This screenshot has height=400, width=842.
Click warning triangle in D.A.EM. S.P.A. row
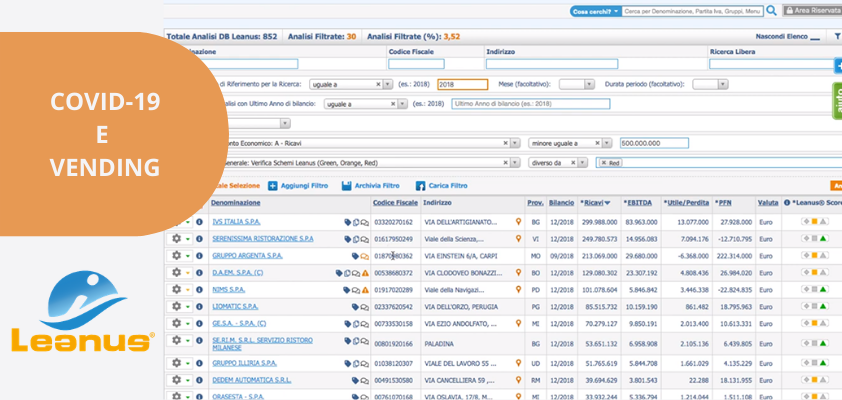click(365, 273)
